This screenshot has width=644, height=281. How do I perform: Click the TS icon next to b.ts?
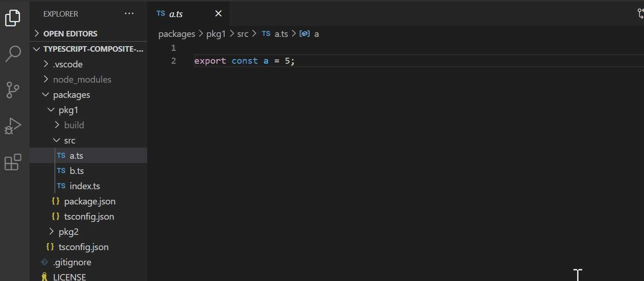61,170
